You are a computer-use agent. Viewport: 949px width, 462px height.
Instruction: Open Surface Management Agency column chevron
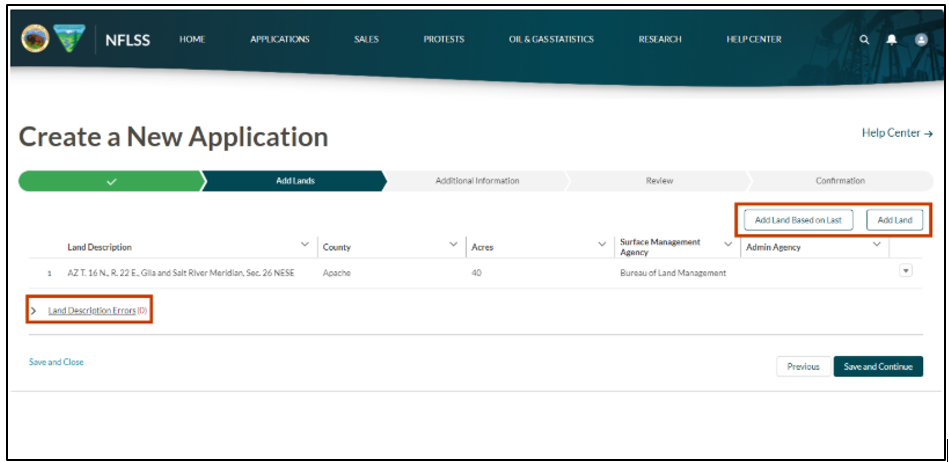pos(728,245)
